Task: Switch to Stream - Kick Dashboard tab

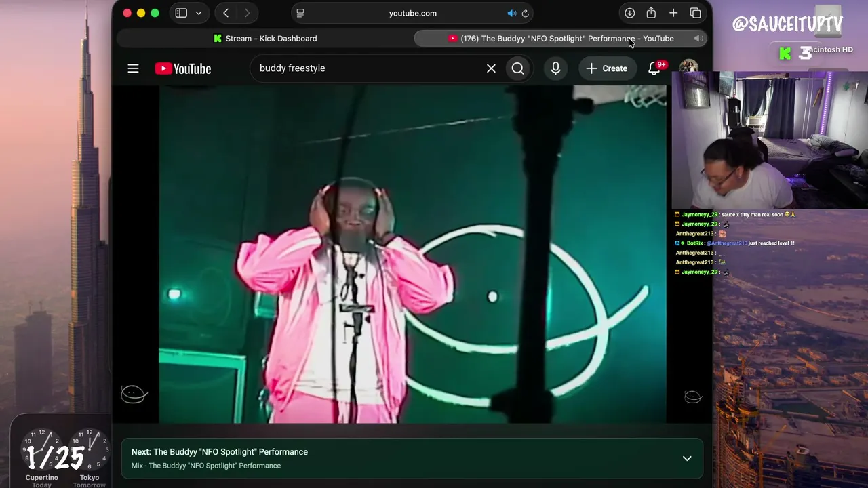Action: tap(265, 39)
